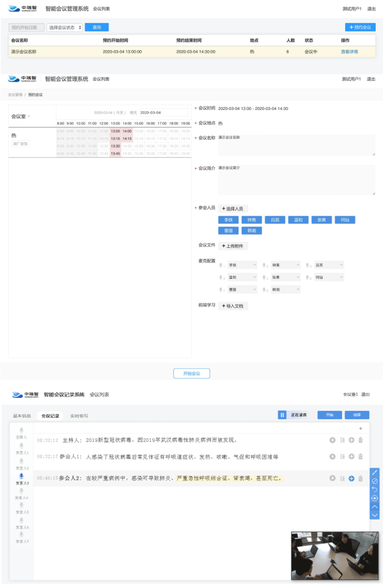Image resolution: width=383 pixels, height=588 pixels.
Task: Click the locate target icon in side toolbar
Action: pos(374,498)
